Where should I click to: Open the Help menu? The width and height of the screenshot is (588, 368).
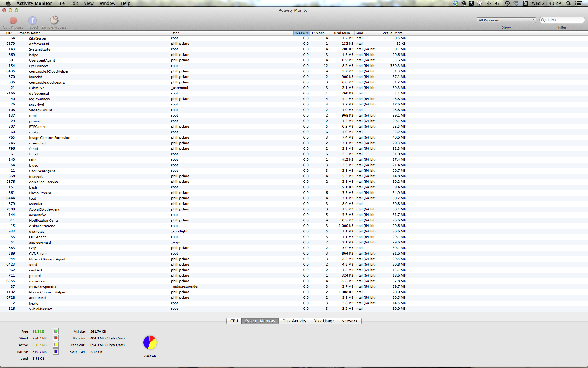126,3
